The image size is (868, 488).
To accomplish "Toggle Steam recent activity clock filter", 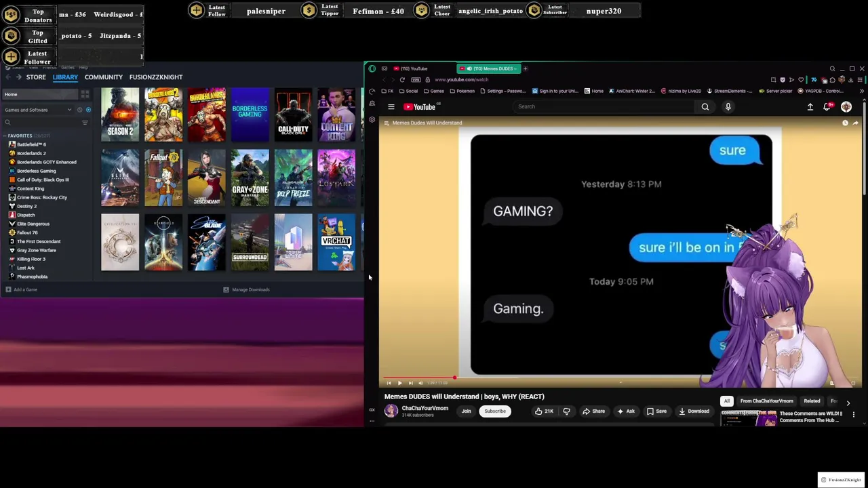I will (x=79, y=110).
